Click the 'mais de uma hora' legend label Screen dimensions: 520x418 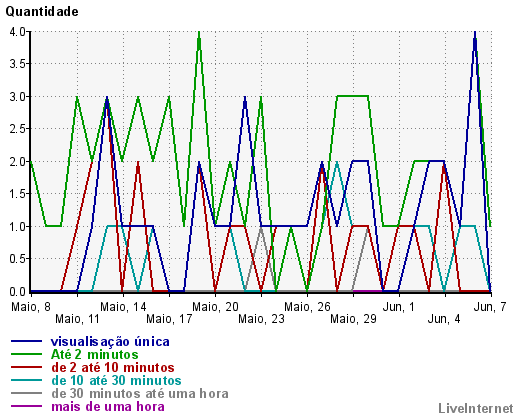coord(108,407)
